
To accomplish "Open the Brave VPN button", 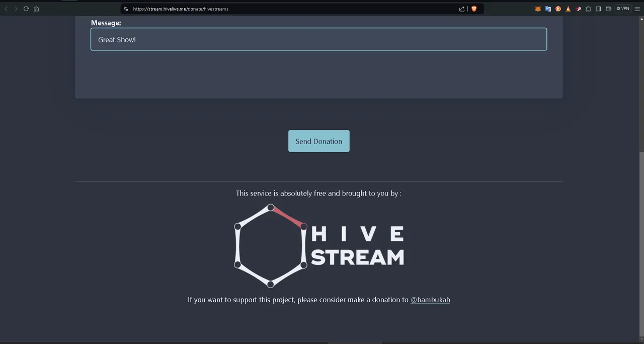I will (623, 9).
